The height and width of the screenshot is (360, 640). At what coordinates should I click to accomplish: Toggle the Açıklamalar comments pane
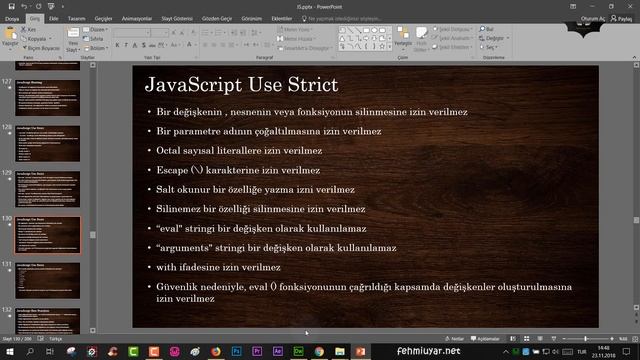pyautogui.click(x=485, y=339)
